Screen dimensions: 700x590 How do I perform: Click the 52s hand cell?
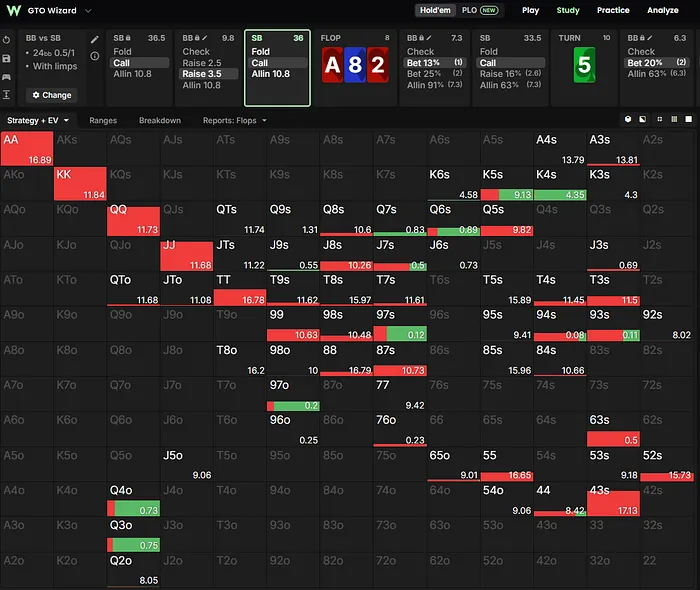(667, 464)
